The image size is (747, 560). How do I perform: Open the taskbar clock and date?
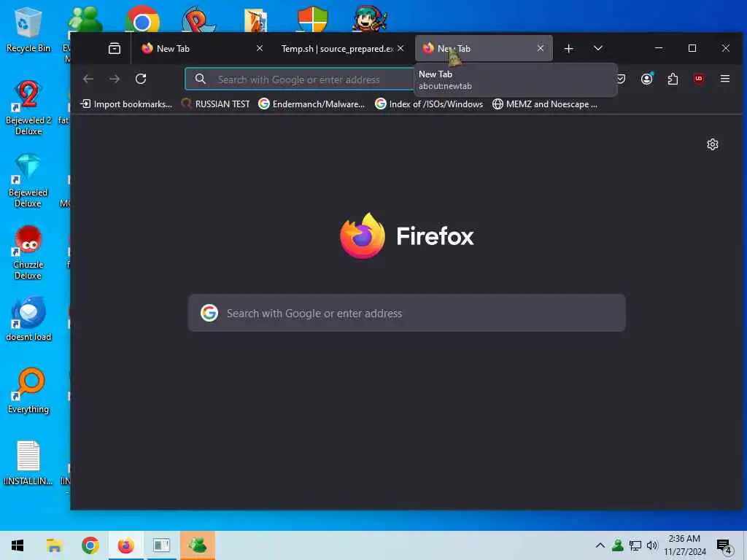pos(684,545)
